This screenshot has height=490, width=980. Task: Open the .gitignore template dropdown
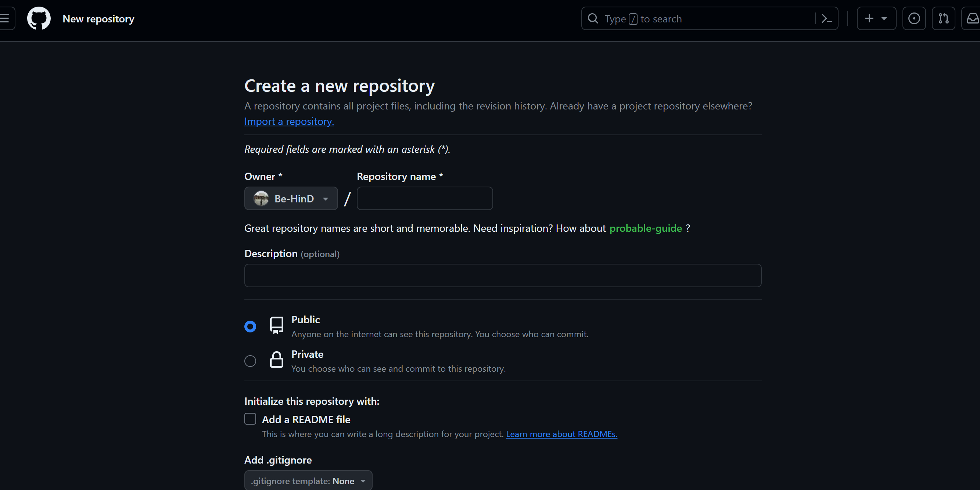pos(308,481)
